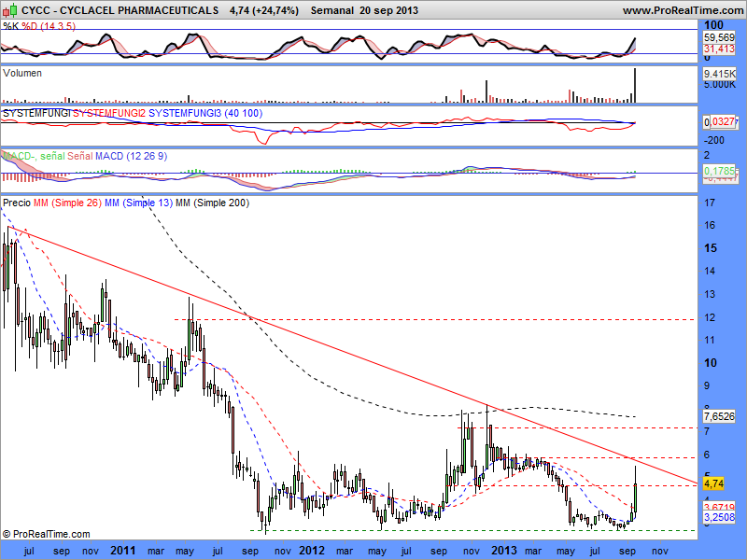Click the 17 price axis label
The width and height of the screenshot is (747, 560).
pyautogui.click(x=710, y=203)
